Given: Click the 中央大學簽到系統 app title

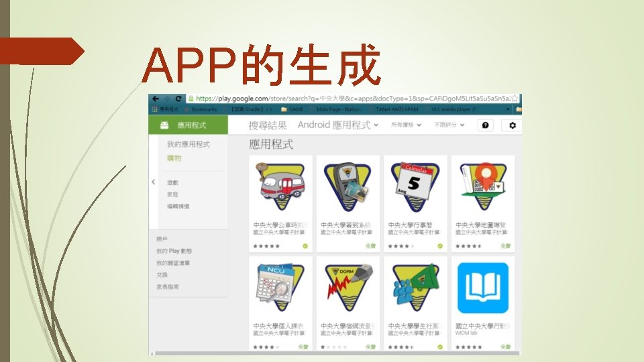Looking at the screenshot, I should pos(346,225).
